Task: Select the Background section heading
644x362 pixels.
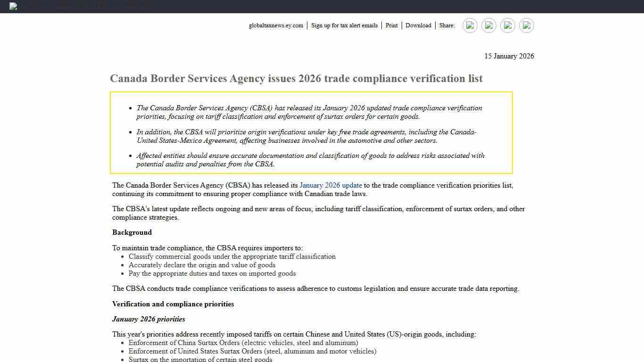Action: [132, 232]
